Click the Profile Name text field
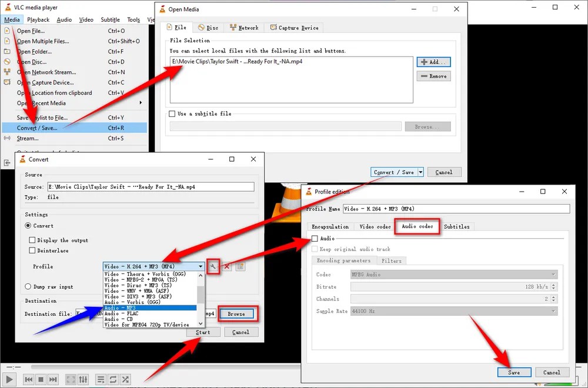 tap(456, 209)
